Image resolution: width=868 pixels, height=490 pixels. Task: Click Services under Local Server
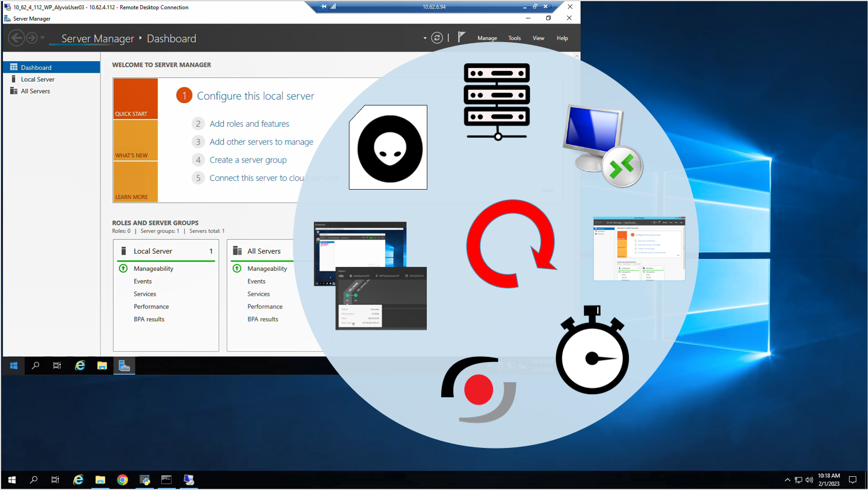pos(145,294)
